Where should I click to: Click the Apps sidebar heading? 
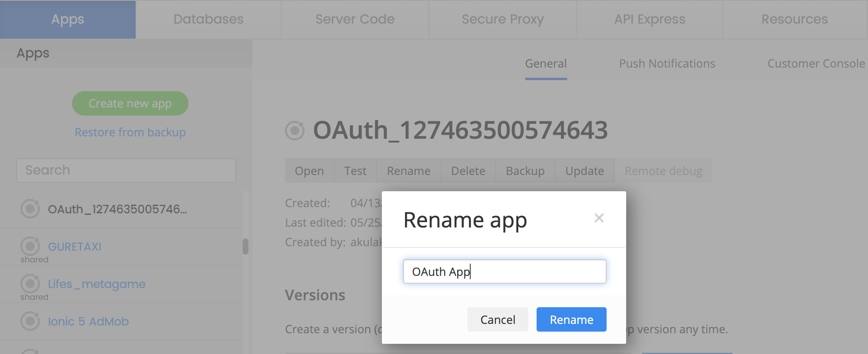pos(33,53)
